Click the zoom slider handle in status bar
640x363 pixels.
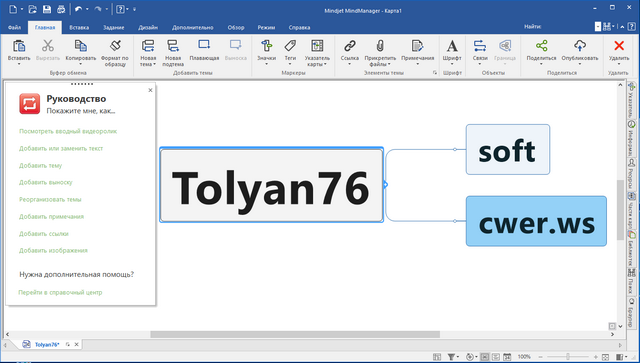pyautogui.click(x=568, y=357)
